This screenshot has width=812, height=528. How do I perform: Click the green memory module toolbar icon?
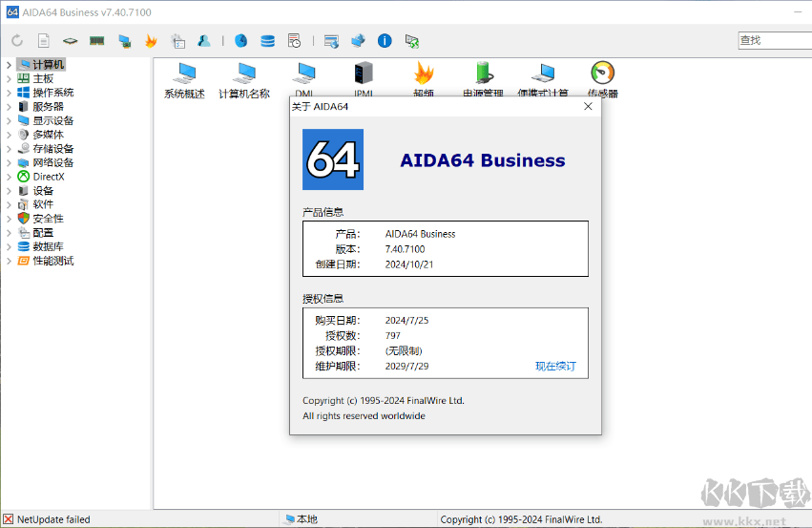click(x=96, y=41)
